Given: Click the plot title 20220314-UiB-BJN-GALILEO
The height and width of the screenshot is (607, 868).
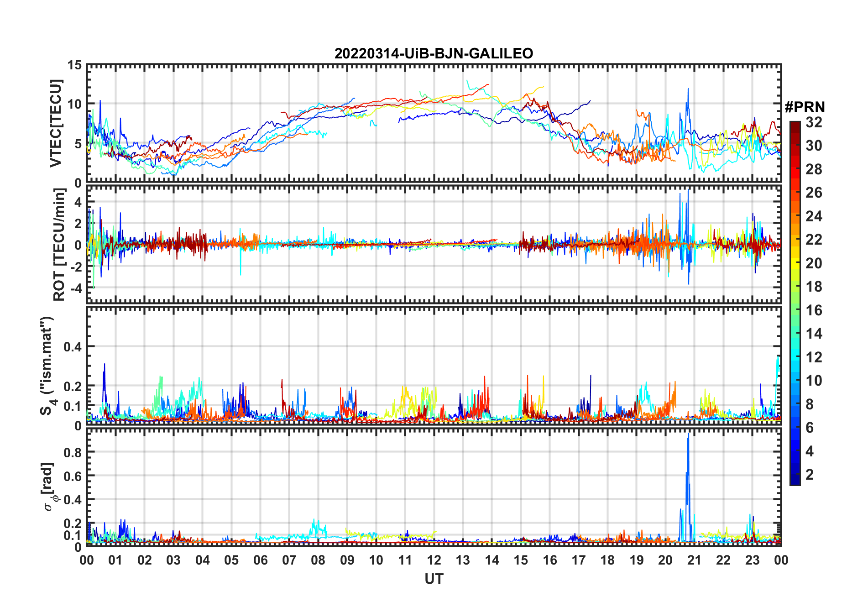Looking at the screenshot, I should pos(434,54).
